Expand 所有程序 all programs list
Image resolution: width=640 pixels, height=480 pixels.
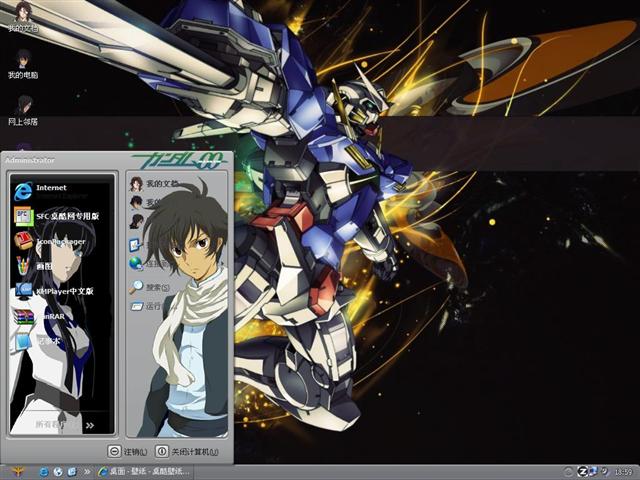coord(62,425)
